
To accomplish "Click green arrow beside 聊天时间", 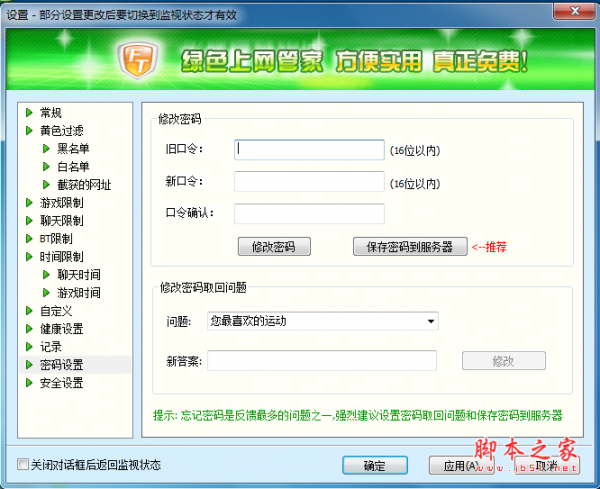I will coord(46,274).
